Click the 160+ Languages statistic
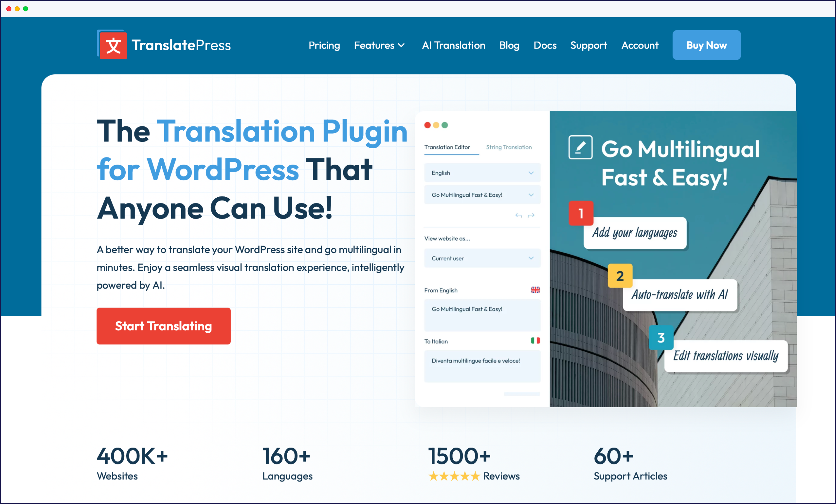The image size is (836, 504). coord(287,463)
